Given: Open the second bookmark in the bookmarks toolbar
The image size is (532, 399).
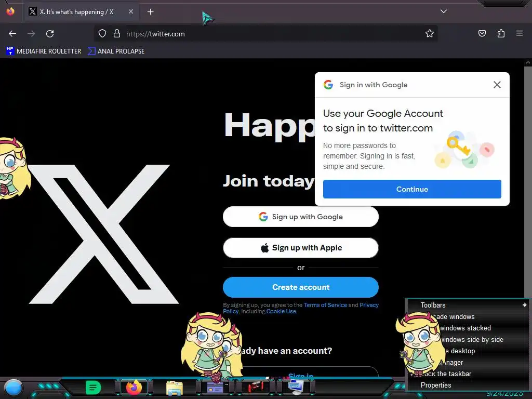Looking at the screenshot, I should (x=116, y=51).
